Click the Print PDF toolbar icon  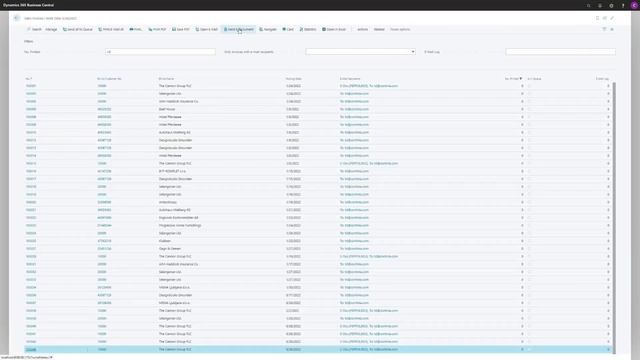pos(150,29)
